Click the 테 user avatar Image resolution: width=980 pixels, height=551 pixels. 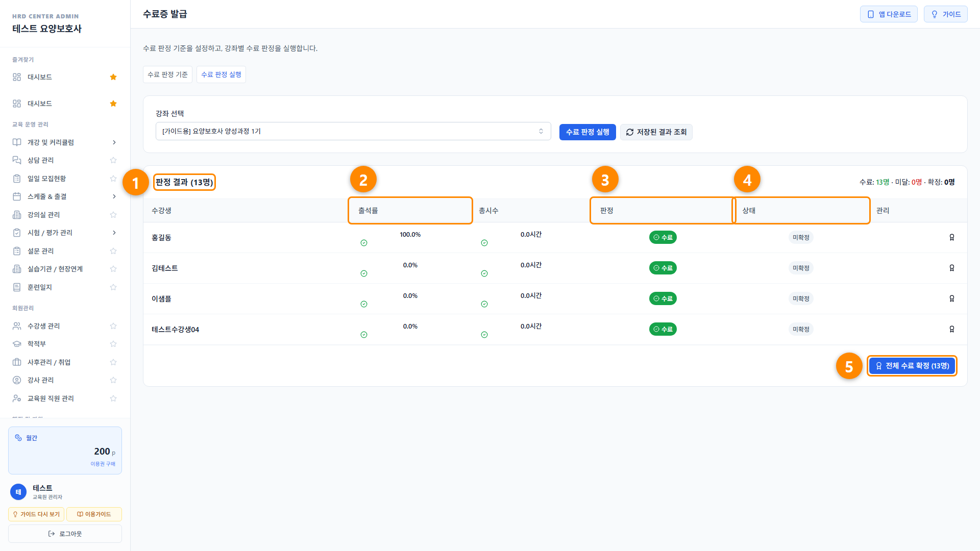pos(18,492)
